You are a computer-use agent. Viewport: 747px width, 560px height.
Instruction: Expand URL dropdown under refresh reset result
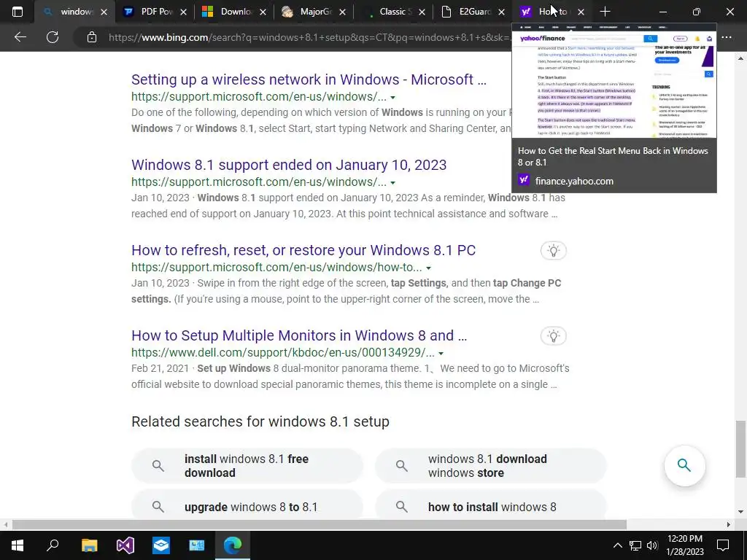(x=428, y=268)
